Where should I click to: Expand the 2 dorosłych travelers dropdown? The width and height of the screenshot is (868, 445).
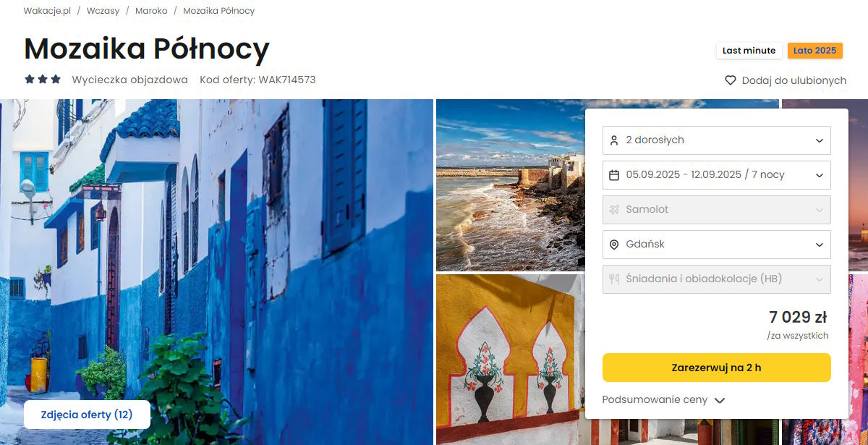716,140
